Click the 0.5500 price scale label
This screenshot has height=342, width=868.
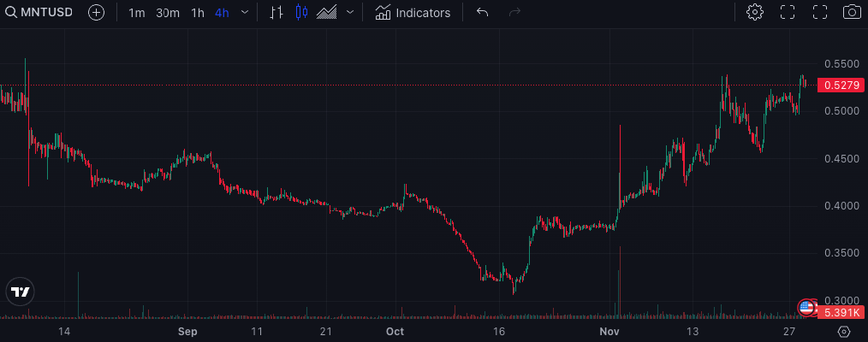pyautogui.click(x=841, y=64)
